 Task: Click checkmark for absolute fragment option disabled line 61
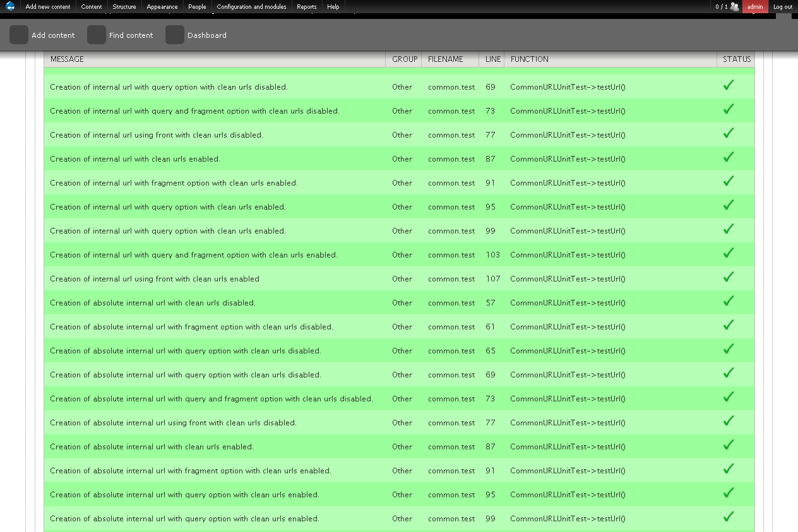[729, 324]
